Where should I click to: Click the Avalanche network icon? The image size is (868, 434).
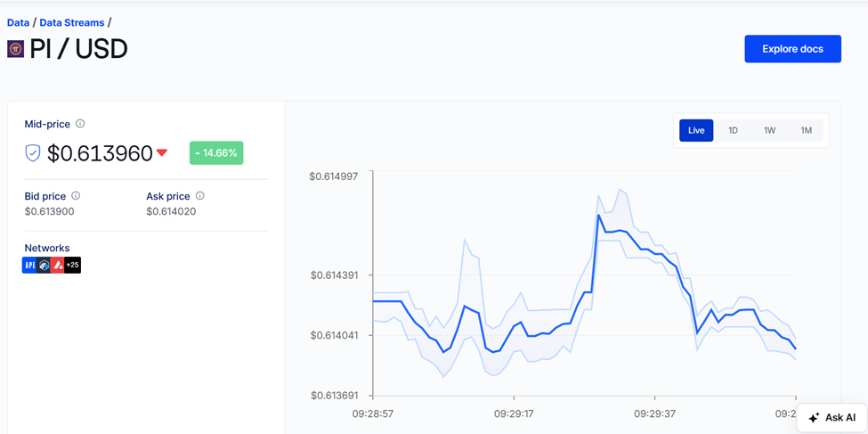tap(58, 265)
